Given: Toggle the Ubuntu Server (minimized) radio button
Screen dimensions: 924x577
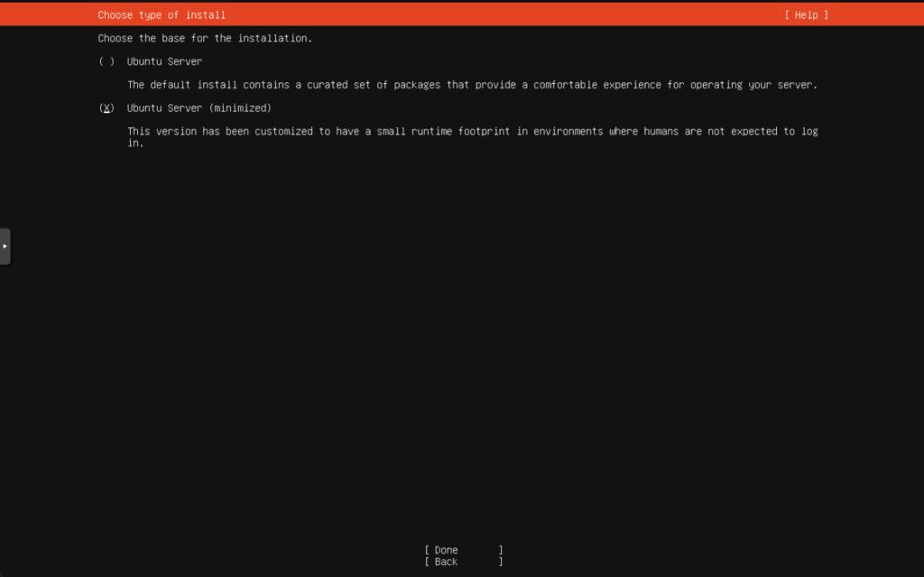Looking at the screenshot, I should [106, 108].
